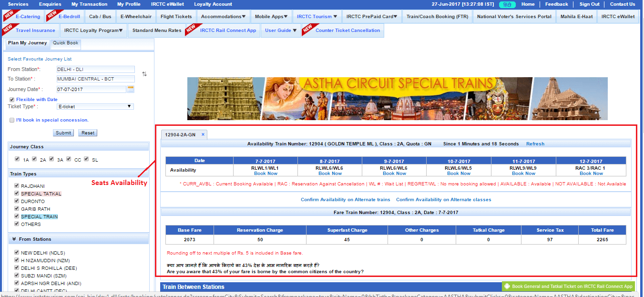Switch to the Quick Book tab
644x297 pixels.
[x=66, y=43]
